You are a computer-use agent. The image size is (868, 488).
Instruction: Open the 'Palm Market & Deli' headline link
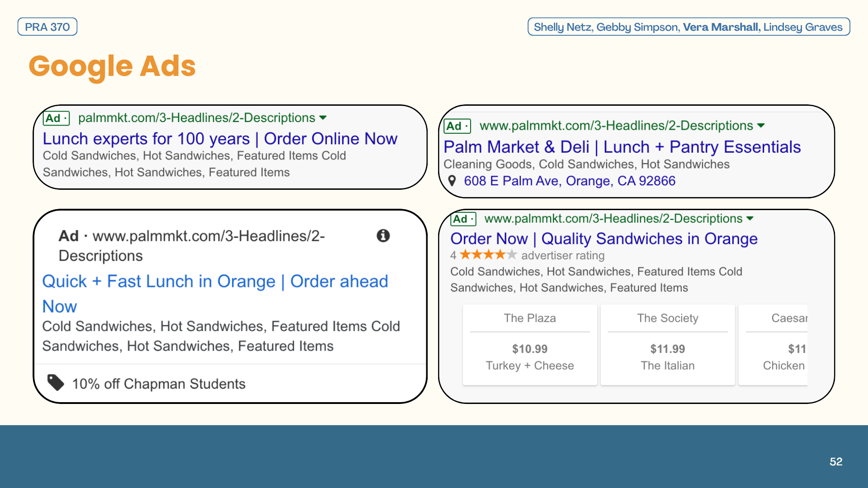(x=622, y=147)
